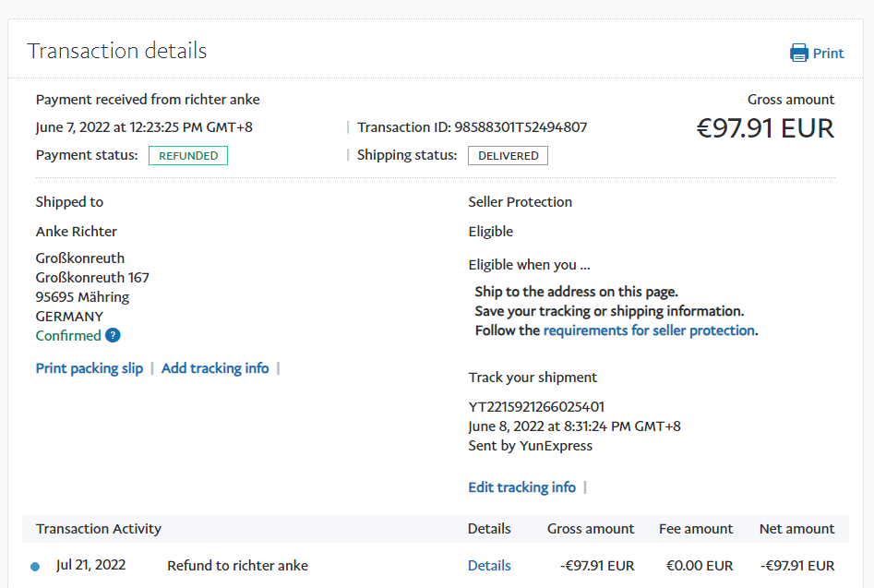Click the Transaction Activity header
The height and width of the screenshot is (588, 874).
tap(99, 529)
